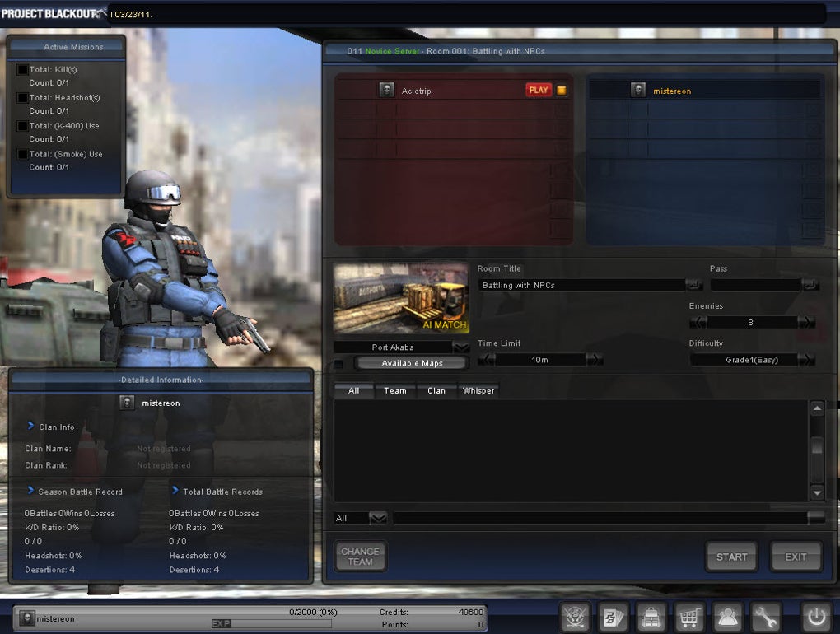Switch to the Whisper chat tab
The image size is (840, 634).
478,390
